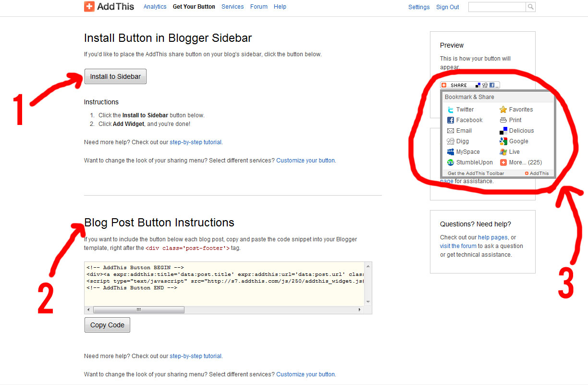Click the Delicious label in share menu
This screenshot has height=385, width=588.
point(522,131)
